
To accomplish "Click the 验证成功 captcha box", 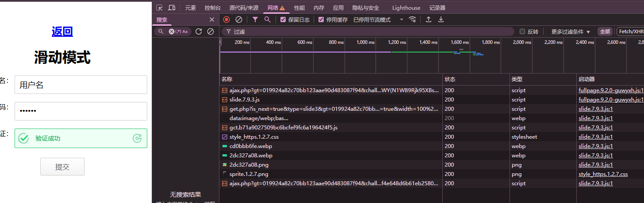I will pyautogui.click(x=81, y=138).
